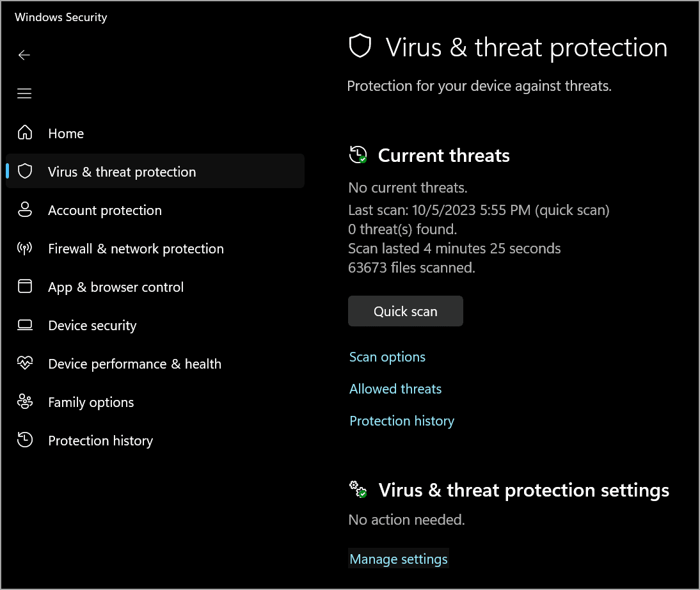Select the shield icon for Virus & threat protection
This screenshot has height=590, width=700.
pyautogui.click(x=24, y=171)
